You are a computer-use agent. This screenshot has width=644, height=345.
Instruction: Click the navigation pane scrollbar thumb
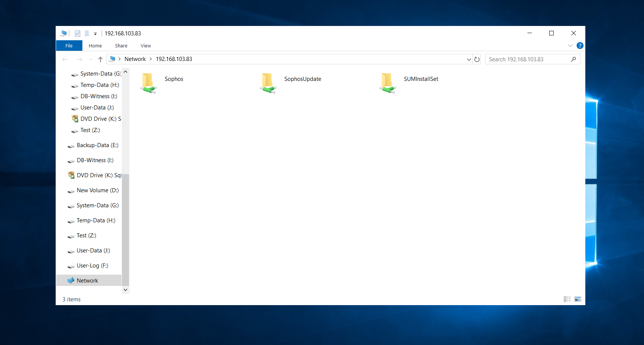126,229
